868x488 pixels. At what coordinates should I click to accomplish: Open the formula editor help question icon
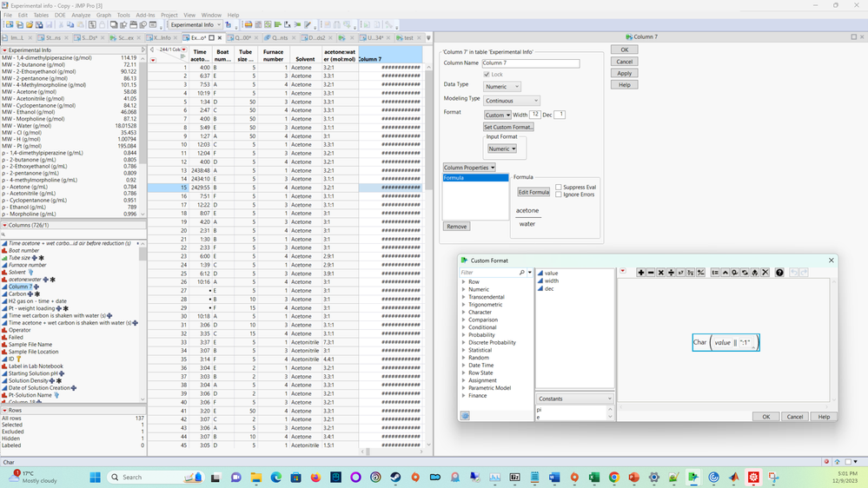click(779, 273)
